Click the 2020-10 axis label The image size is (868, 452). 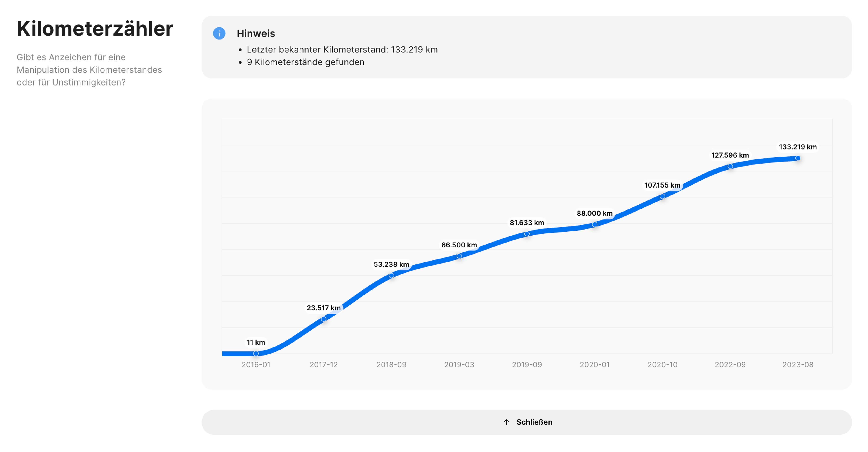tap(662, 365)
